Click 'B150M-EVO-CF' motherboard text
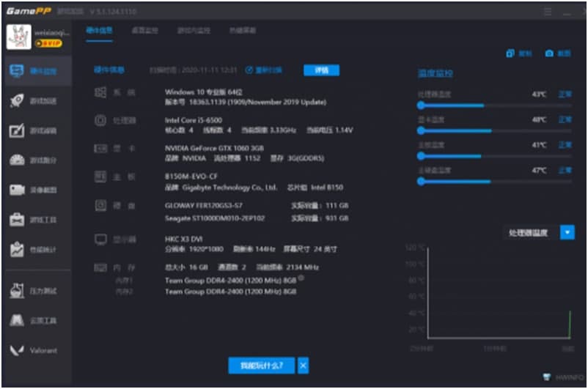The image size is (588, 389). [x=191, y=176]
